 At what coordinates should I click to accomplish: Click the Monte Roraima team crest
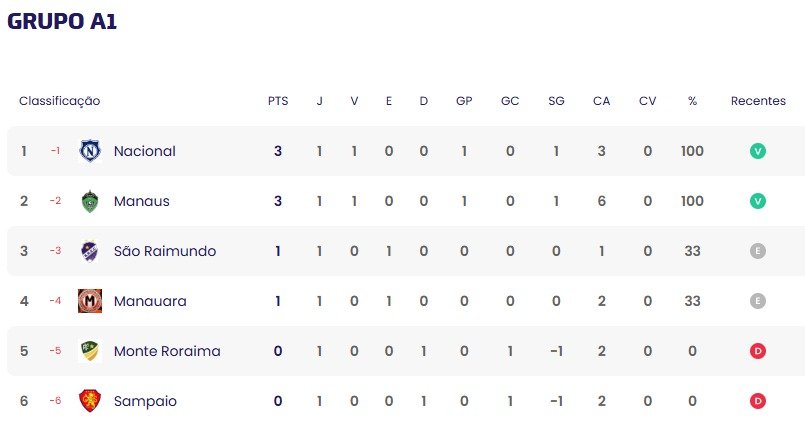coord(90,351)
